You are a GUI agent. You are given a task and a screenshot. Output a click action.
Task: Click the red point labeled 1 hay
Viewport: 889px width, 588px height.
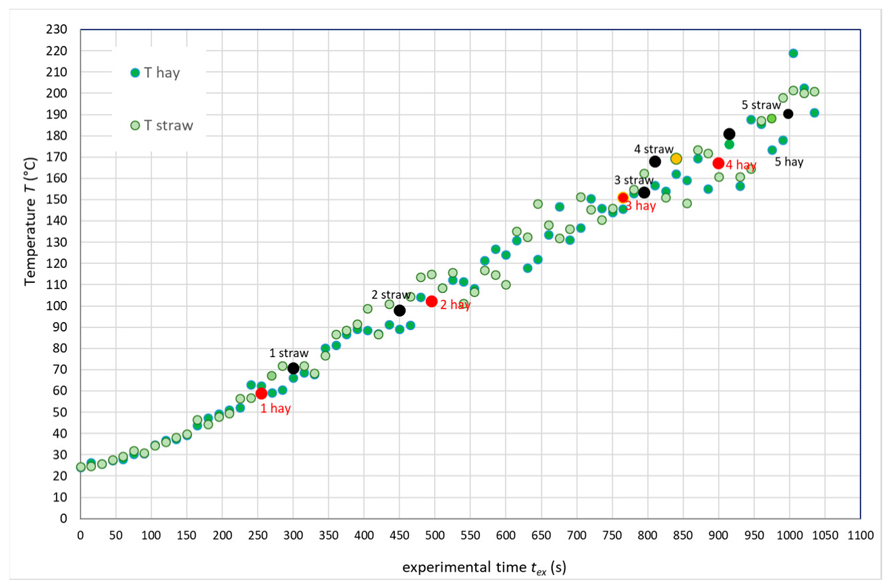tap(261, 394)
